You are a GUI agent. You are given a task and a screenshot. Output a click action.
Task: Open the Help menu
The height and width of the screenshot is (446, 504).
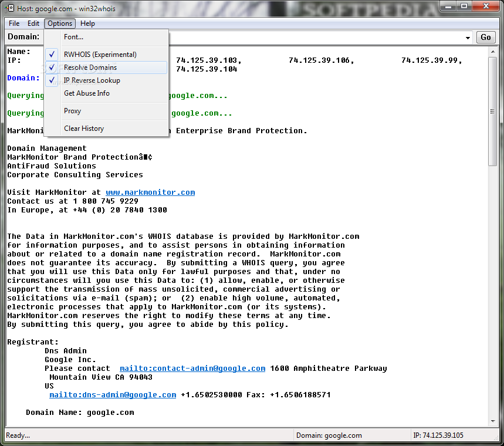click(x=87, y=23)
